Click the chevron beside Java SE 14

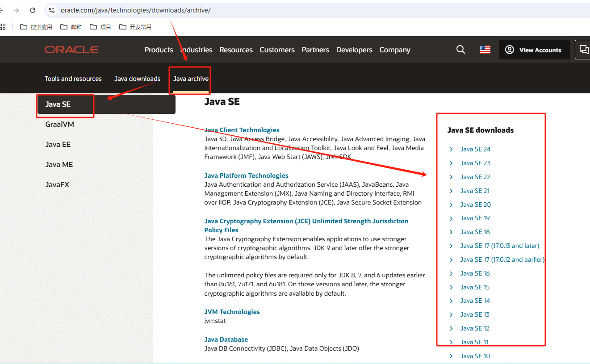tap(451, 301)
